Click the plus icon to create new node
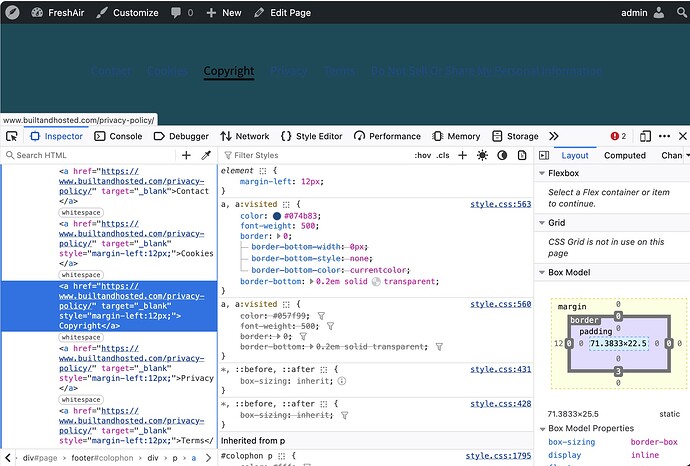This screenshot has width=690, height=466. click(186, 155)
